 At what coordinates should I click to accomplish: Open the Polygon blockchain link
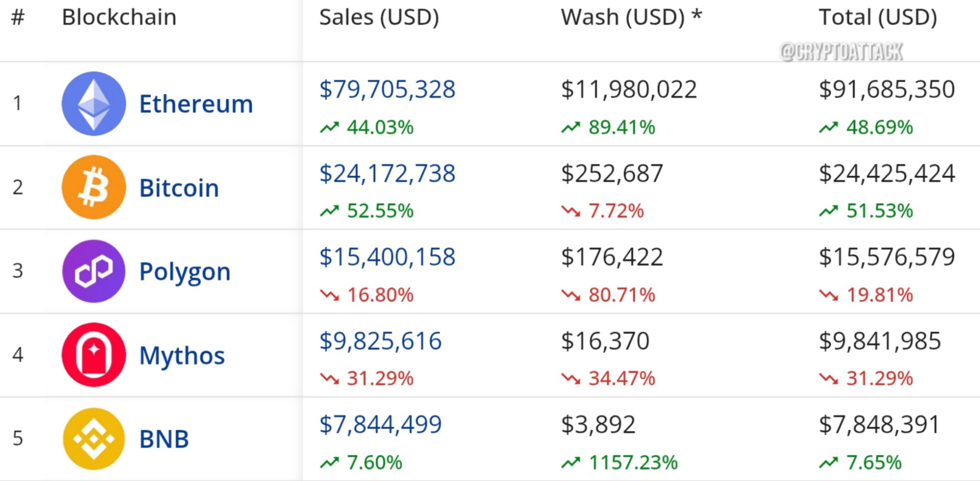coord(185,272)
